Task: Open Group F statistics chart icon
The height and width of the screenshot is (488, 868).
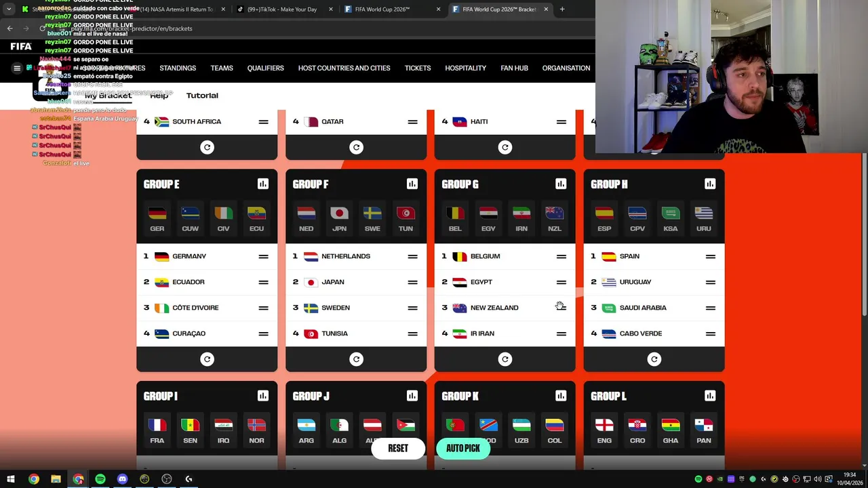Action: pos(412,184)
